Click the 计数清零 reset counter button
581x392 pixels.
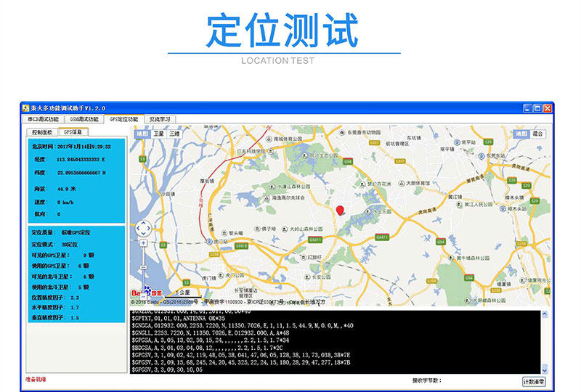click(534, 382)
